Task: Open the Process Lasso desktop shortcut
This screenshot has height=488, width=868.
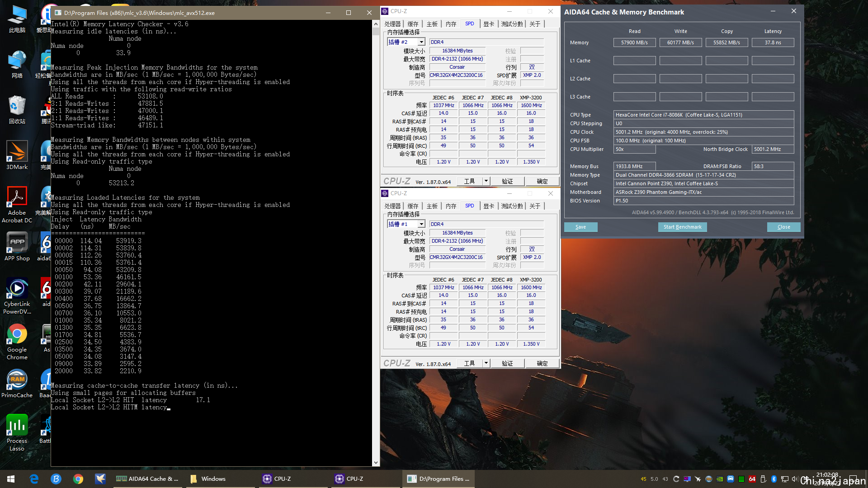Action: click(17, 433)
